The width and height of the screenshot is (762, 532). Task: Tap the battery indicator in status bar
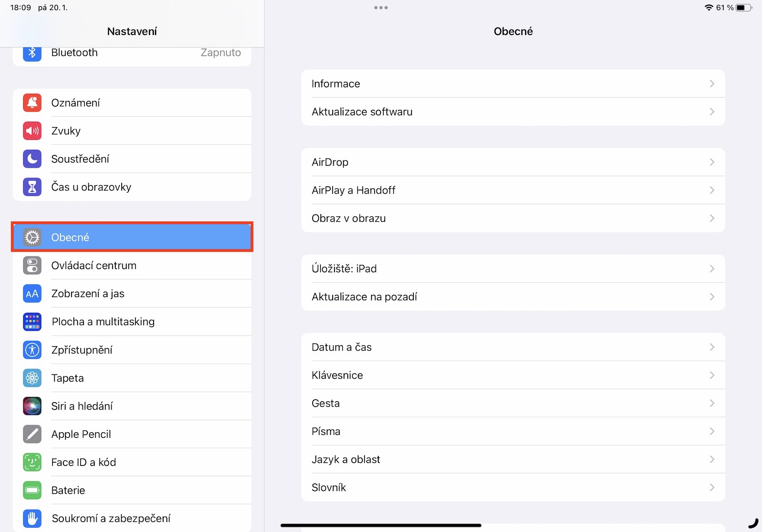pyautogui.click(x=743, y=8)
